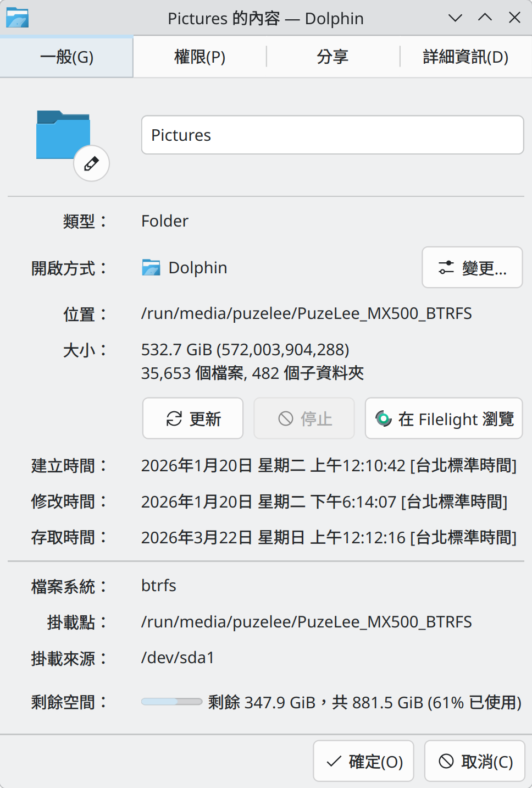Click the Dolphin icon in title bar
The height and width of the screenshot is (788, 532).
coord(17,18)
